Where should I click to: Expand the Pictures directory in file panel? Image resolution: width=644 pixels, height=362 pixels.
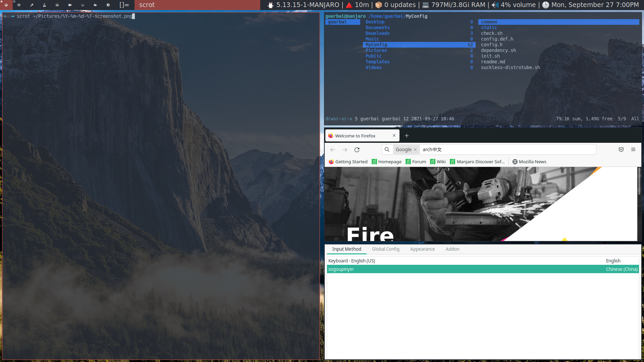click(x=376, y=50)
